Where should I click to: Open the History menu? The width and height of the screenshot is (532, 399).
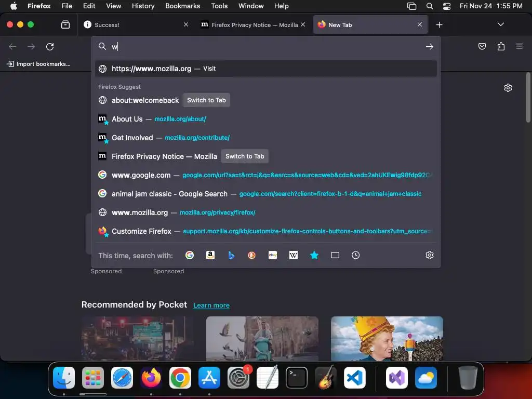click(x=143, y=6)
